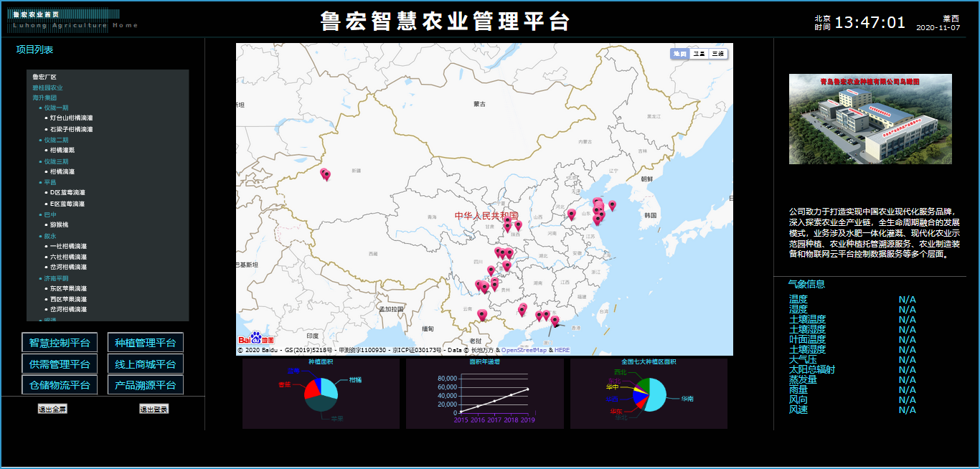This screenshot has width=980, height=469.
Task: Click the red 杏菇 pie slice
Action: coord(310,391)
